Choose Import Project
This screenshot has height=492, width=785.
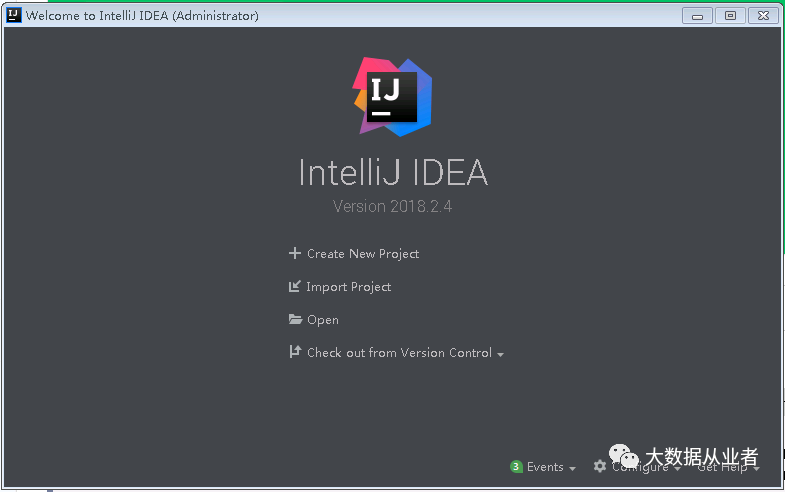[348, 287]
